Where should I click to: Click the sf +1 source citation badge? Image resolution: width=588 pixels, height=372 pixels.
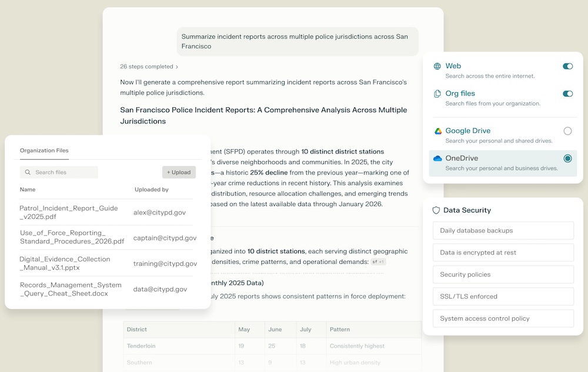tap(378, 262)
